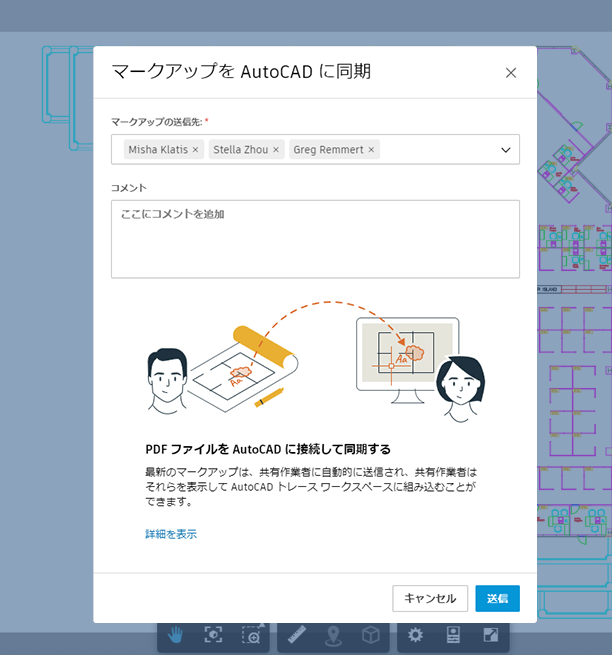This screenshot has height=655, width=612.
Task: Close the sync markup dialog
Action: pos(510,73)
